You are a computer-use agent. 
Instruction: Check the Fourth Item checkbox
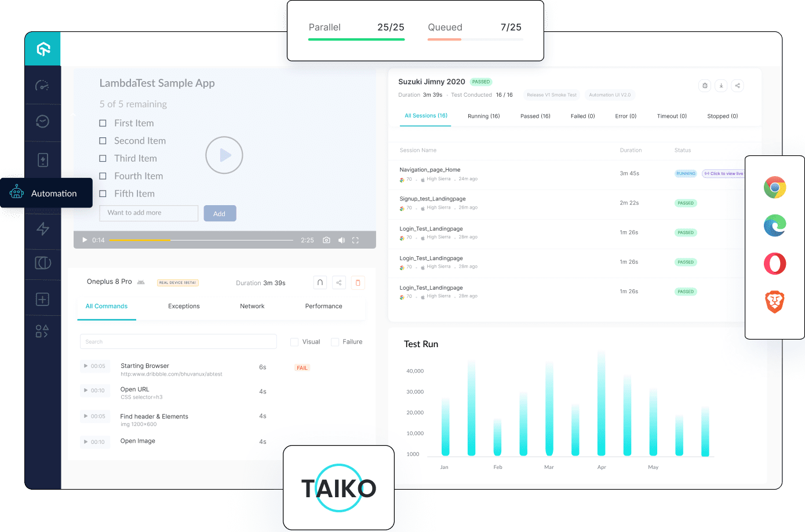(103, 176)
